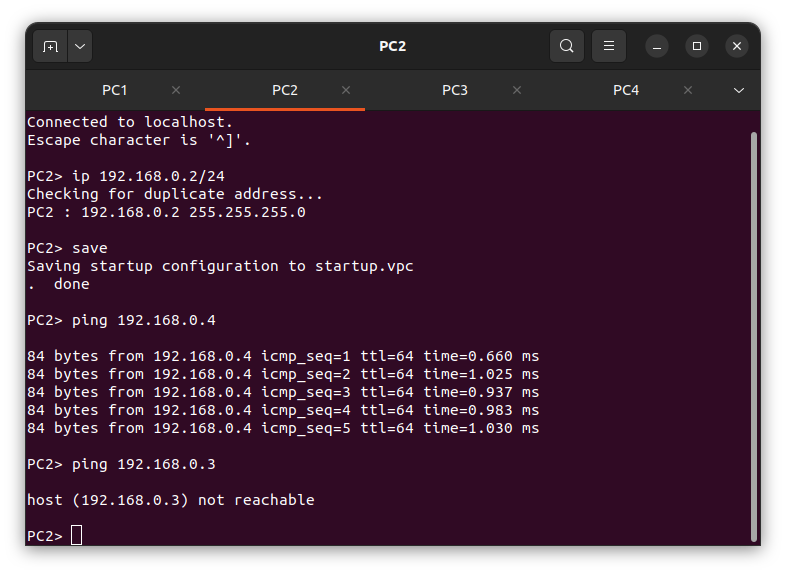Switch to the PC1 tab
Image resolution: width=786 pixels, height=574 pixels.
coord(115,90)
